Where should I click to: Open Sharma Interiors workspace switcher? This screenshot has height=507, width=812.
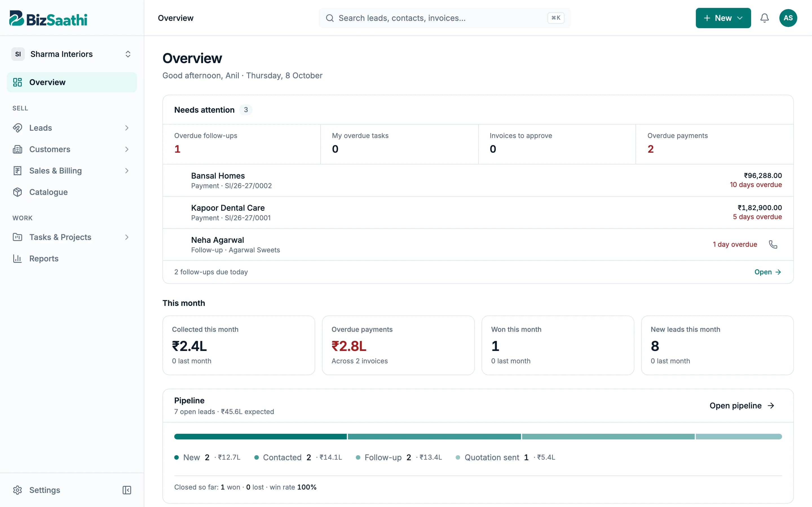[72, 54]
